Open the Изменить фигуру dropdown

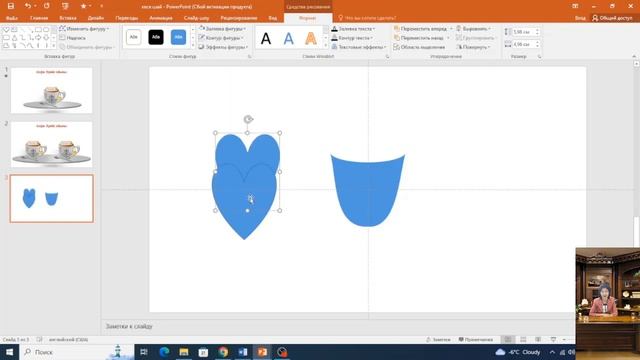84,29
